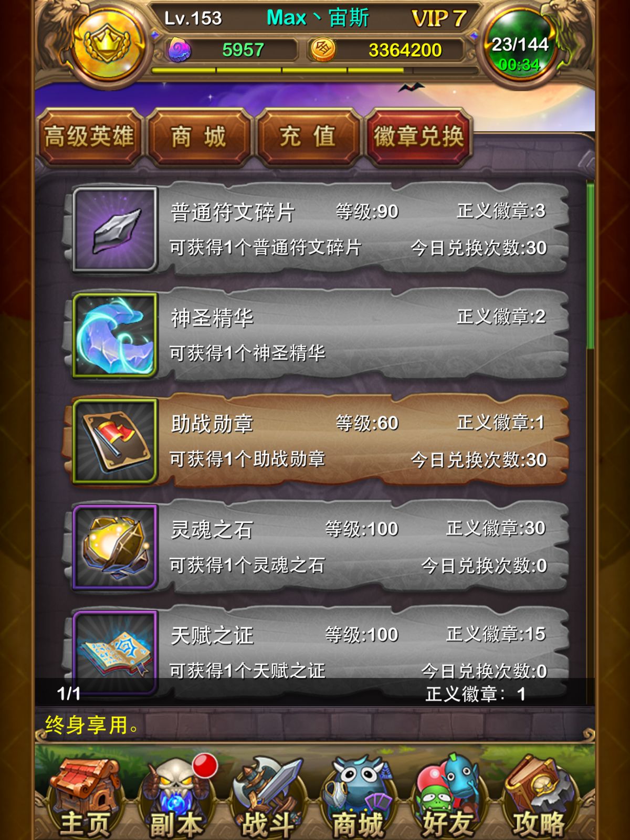Tap the purple gem currency icon
Image resolution: width=630 pixels, height=840 pixels.
click(179, 51)
